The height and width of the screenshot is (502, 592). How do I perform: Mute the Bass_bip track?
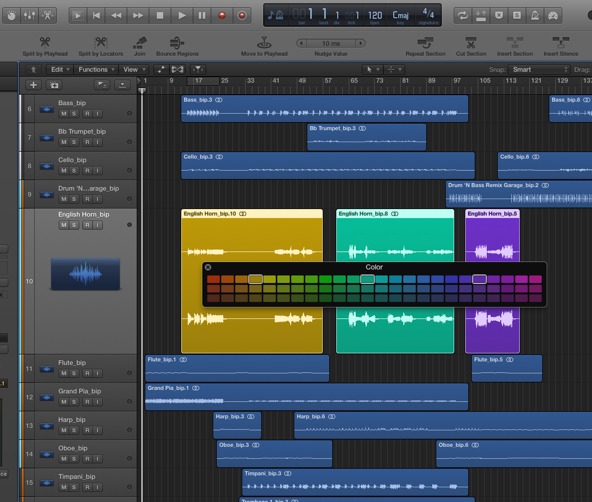coord(64,114)
